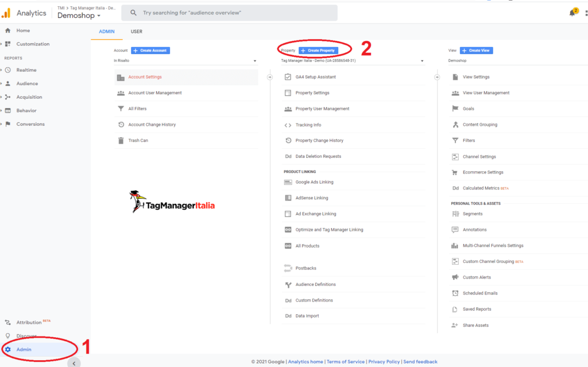The width and height of the screenshot is (588, 367).
Task: Click arrow between Account and Property columns
Action: pyautogui.click(x=270, y=78)
